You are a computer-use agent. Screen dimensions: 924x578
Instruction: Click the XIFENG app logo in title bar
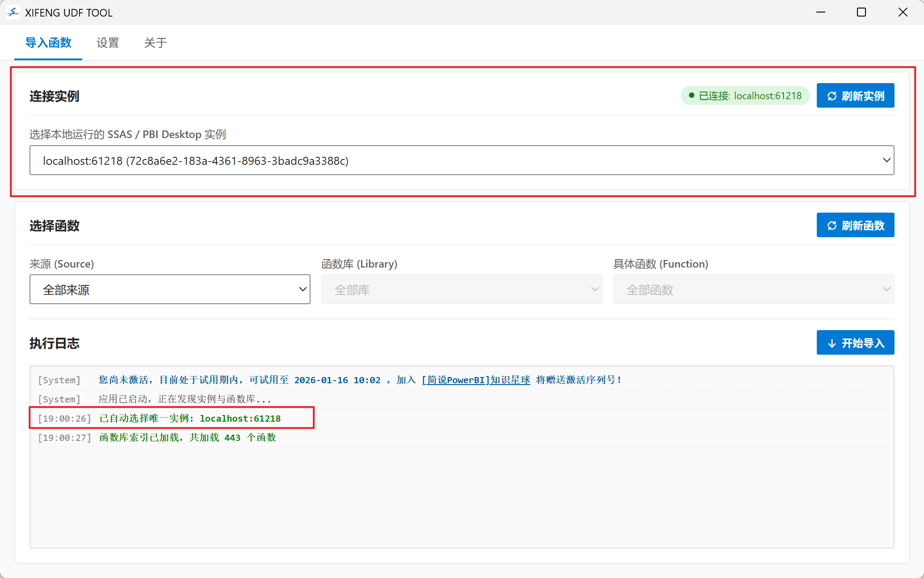point(13,13)
